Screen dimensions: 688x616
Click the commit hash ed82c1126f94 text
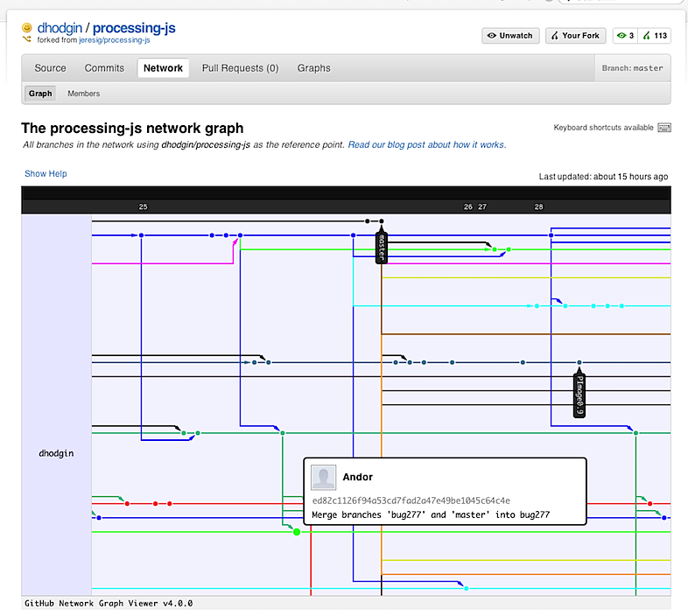(x=411, y=500)
